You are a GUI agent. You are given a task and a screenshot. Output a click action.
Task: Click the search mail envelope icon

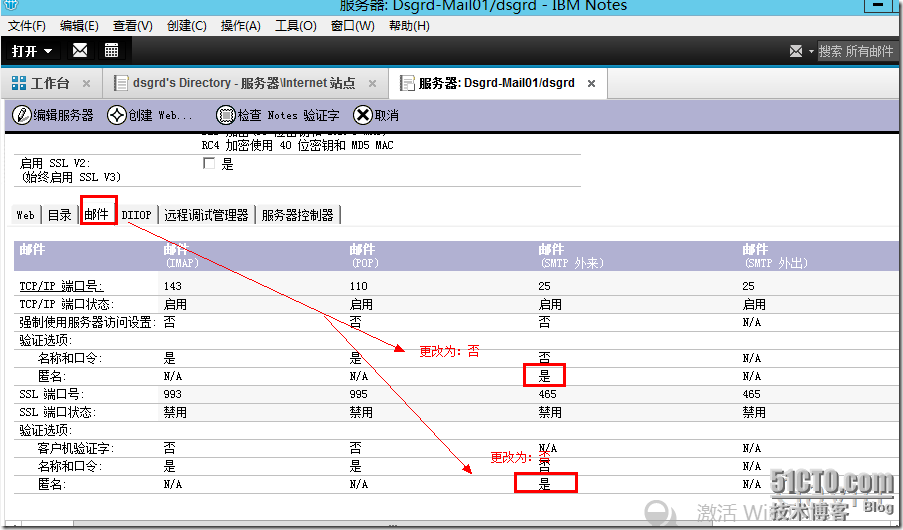pos(796,51)
